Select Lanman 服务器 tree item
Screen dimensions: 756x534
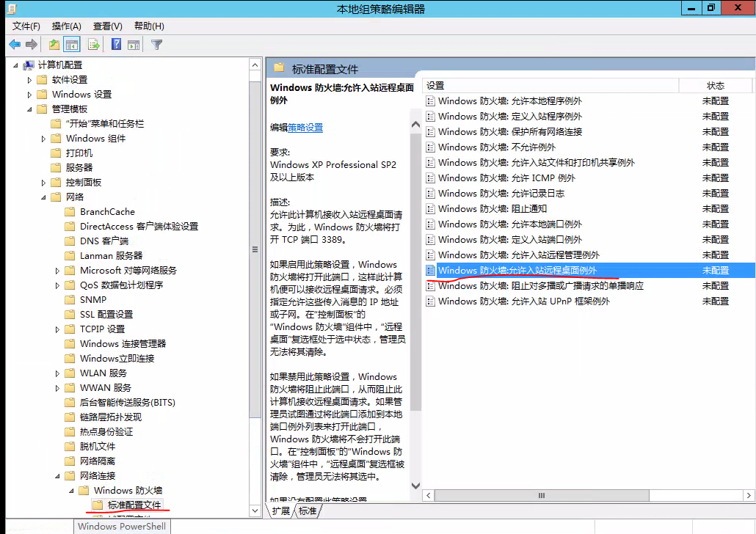111,256
